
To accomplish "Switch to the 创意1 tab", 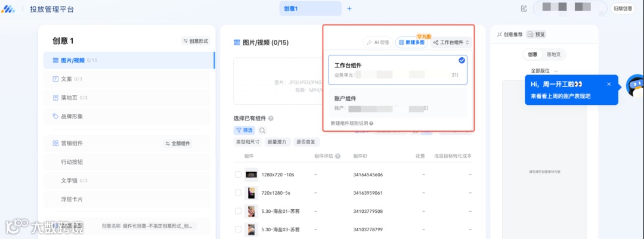I will [311, 8].
